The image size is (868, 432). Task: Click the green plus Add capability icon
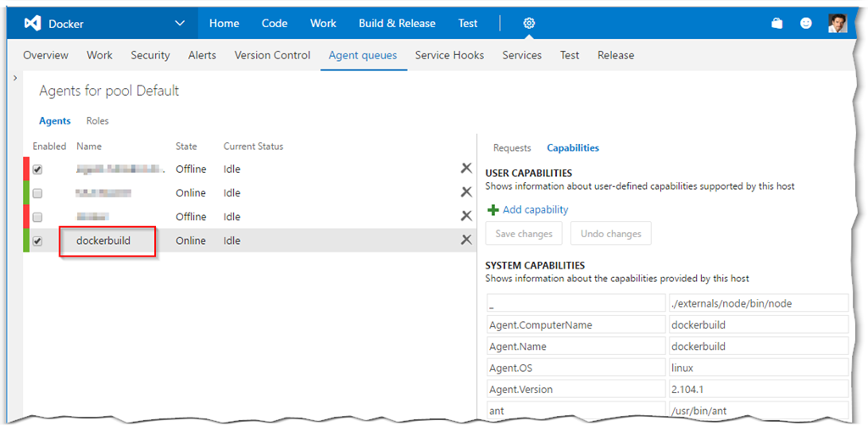coord(493,210)
